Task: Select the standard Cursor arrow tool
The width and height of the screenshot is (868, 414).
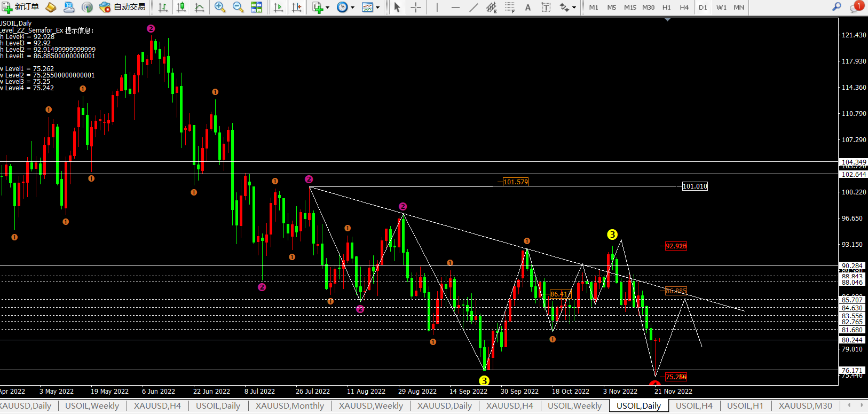Action: pos(397,7)
